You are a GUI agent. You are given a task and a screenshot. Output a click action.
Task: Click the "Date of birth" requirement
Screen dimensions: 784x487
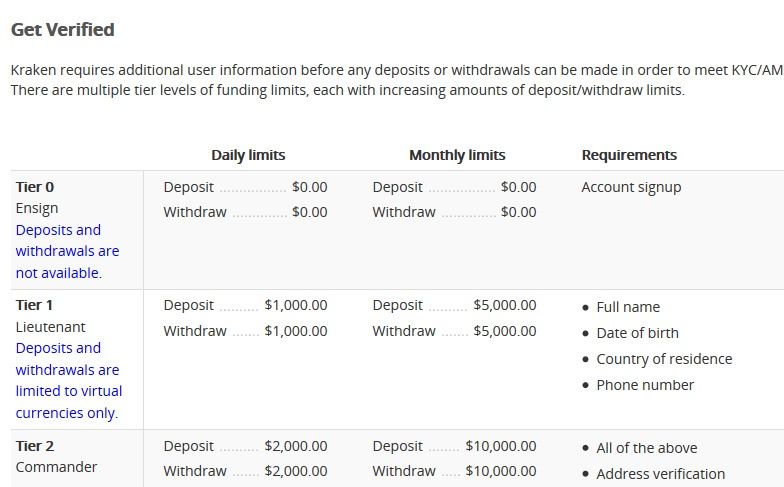tap(637, 333)
